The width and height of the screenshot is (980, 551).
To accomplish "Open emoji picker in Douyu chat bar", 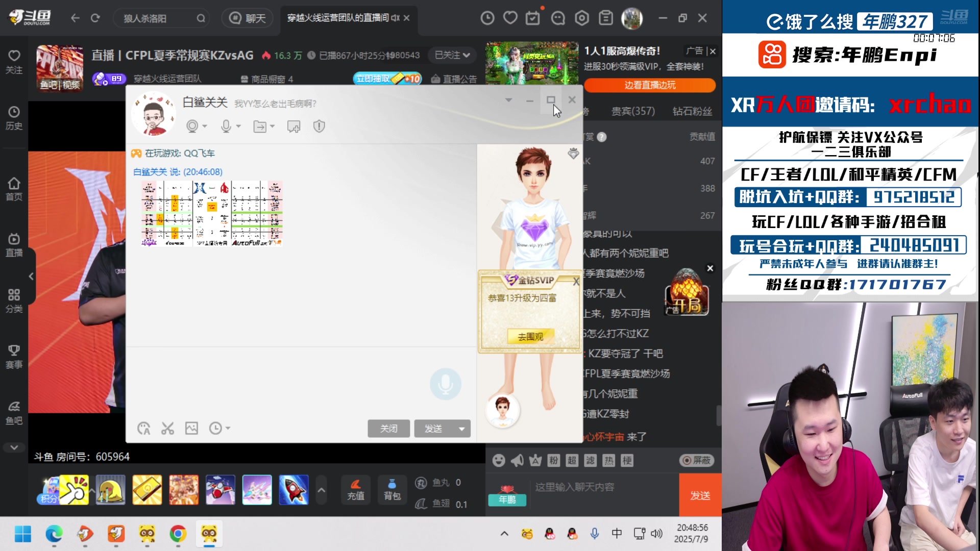I will (x=499, y=461).
